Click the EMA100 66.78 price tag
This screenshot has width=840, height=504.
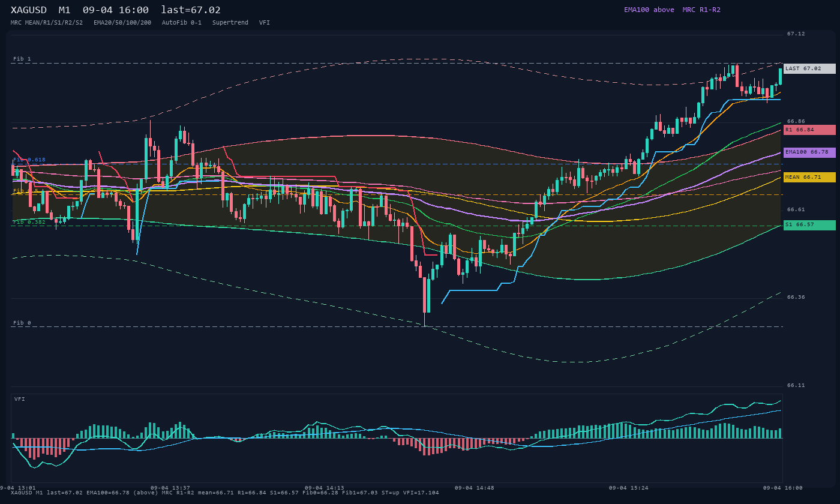[809, 152]
